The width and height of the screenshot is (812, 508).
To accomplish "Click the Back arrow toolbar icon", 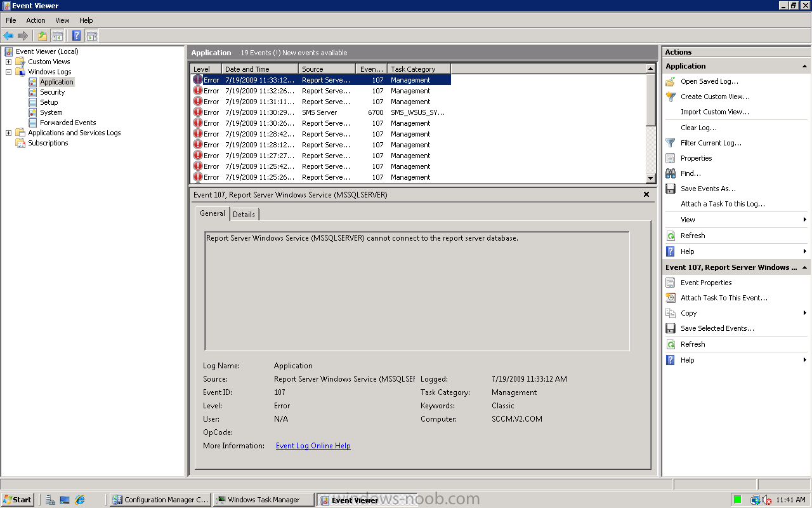I will (8, 36).
